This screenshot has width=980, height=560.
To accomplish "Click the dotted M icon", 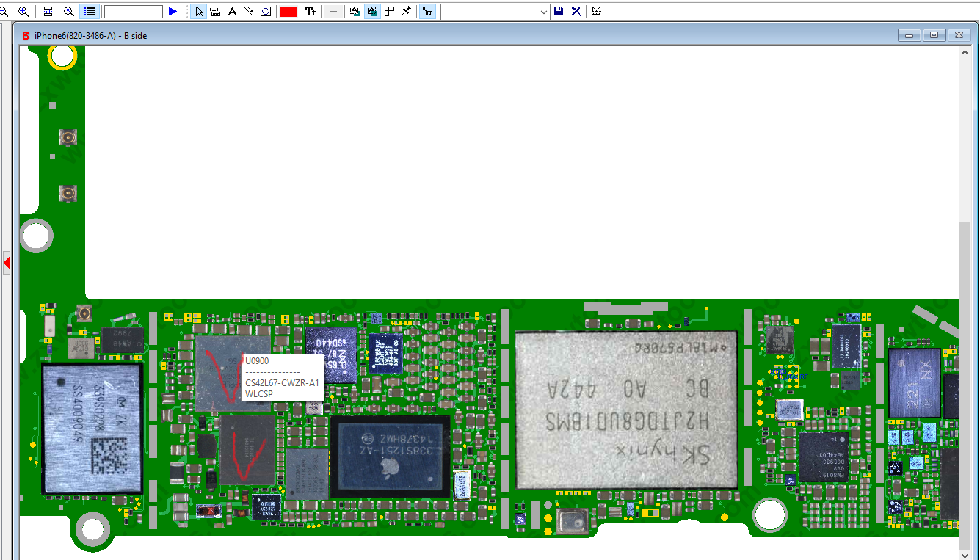I will point(597,12).
